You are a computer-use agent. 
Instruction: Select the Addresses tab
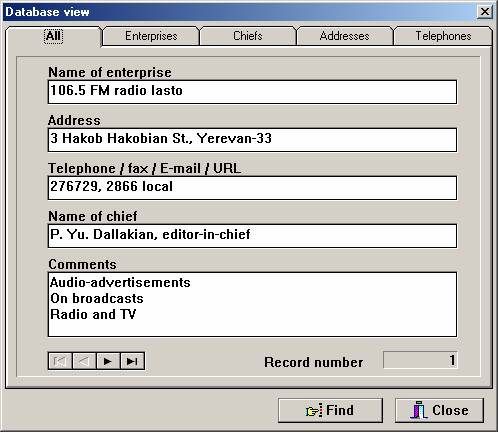click(x=344, y=36)
